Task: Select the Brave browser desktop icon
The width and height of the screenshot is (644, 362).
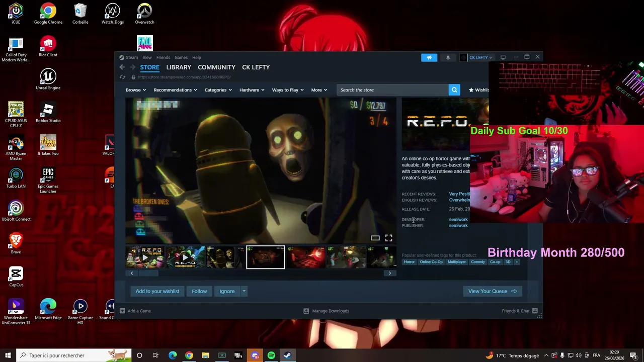Action: [16, 243]
